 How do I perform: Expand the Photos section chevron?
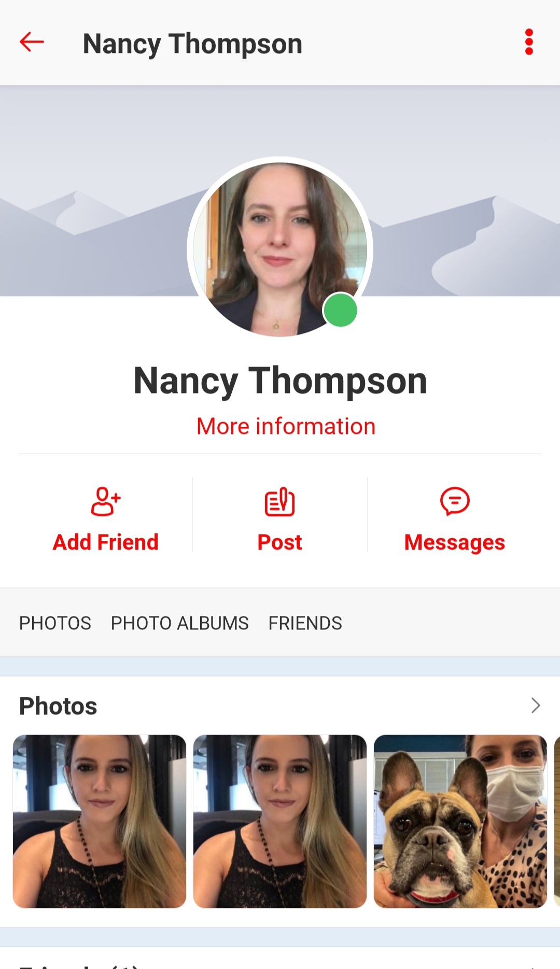[x=536, y=705]
